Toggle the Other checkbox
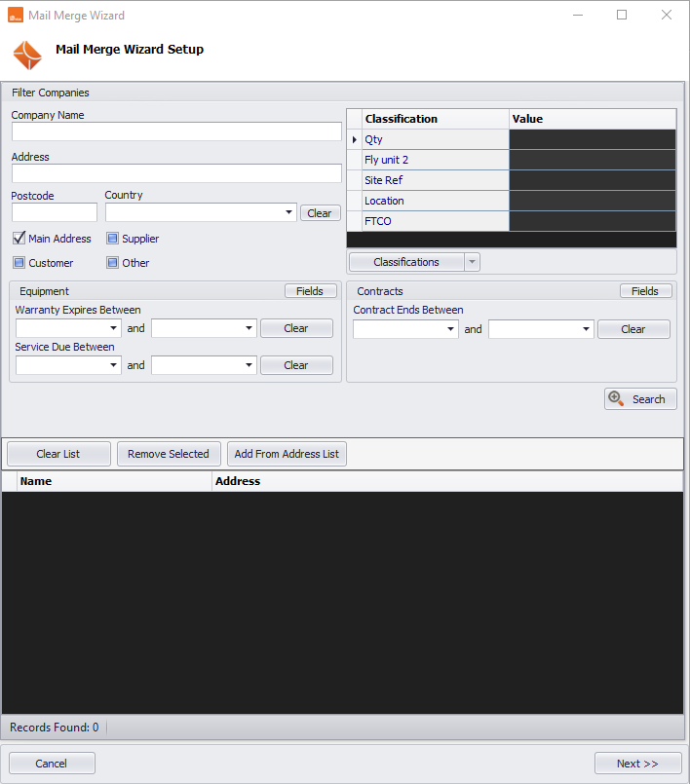690x784 pixels. coord(113,263)
